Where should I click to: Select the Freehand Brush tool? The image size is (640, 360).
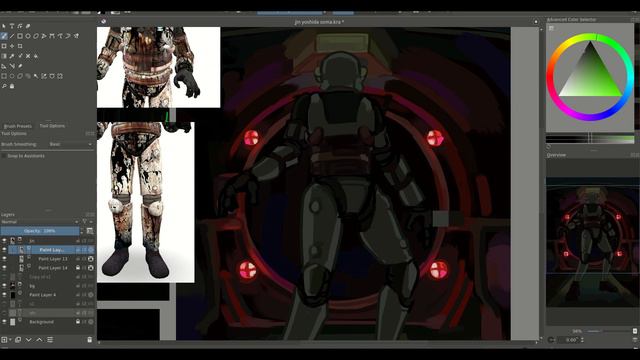[4, 36]
